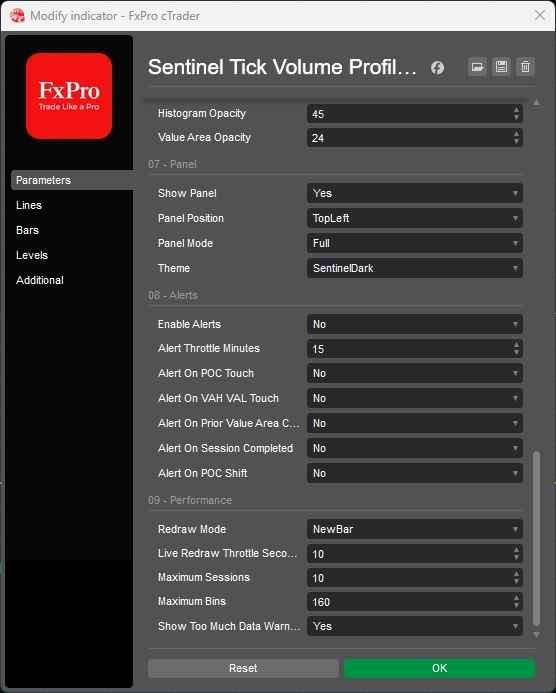Decrease the Value Area Opacity value
This screenshot has height=693, width=556.
516,141
